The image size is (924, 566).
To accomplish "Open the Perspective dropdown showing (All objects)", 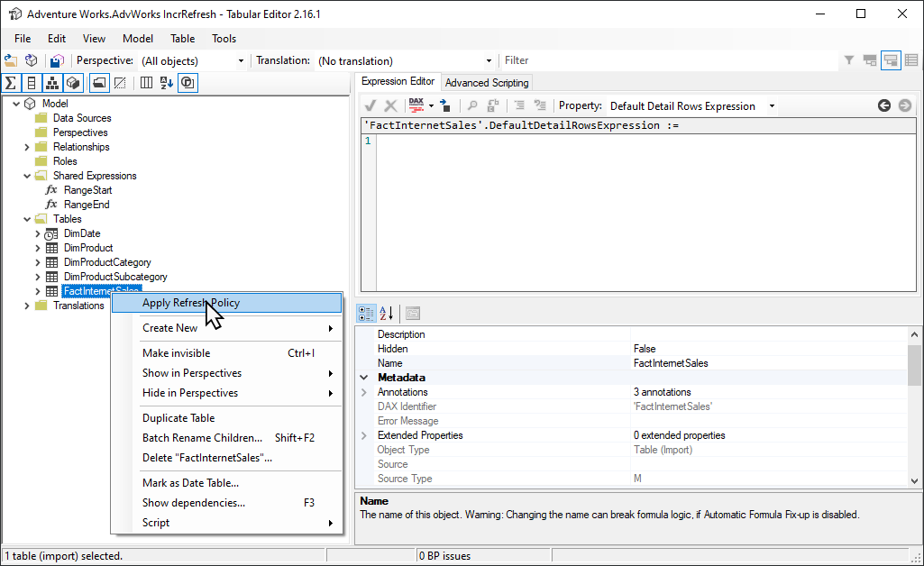I will pos(240,60).
